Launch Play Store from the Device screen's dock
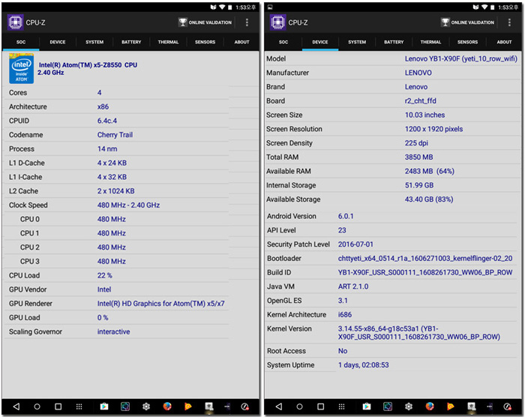 [367, 406]
